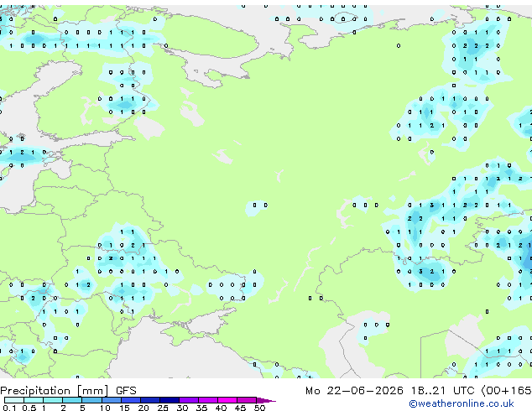Click the 5–10 mm legend color swatch
532x411 pixels.
92,400
